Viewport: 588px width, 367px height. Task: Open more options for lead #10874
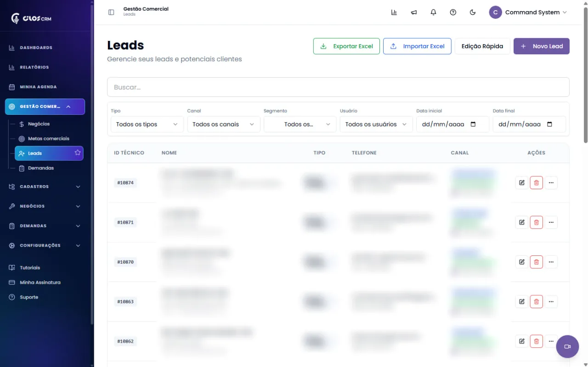[551, 183]
